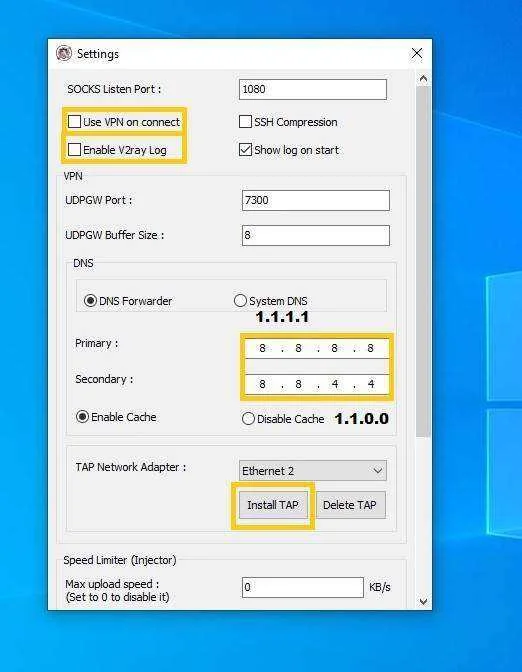Close the Settings window

(417, 54)
